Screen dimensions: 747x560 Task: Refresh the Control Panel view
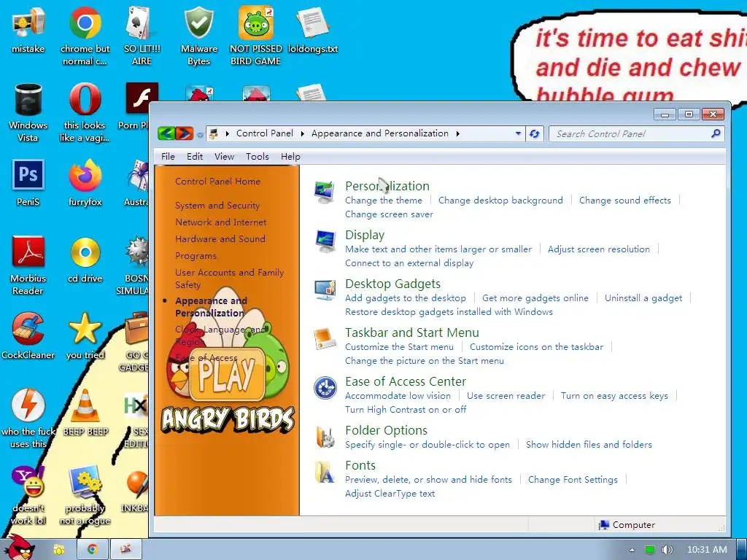tap(535, 134)
